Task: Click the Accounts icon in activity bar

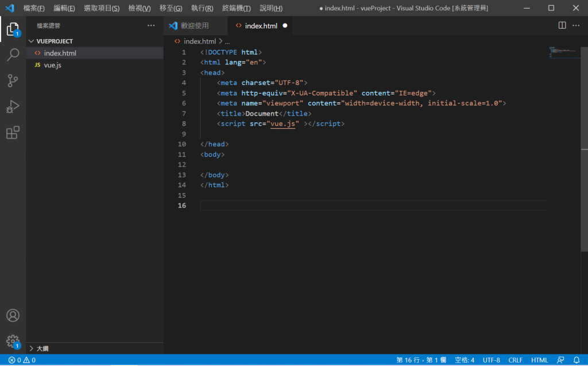Action: tap(13, 315)
